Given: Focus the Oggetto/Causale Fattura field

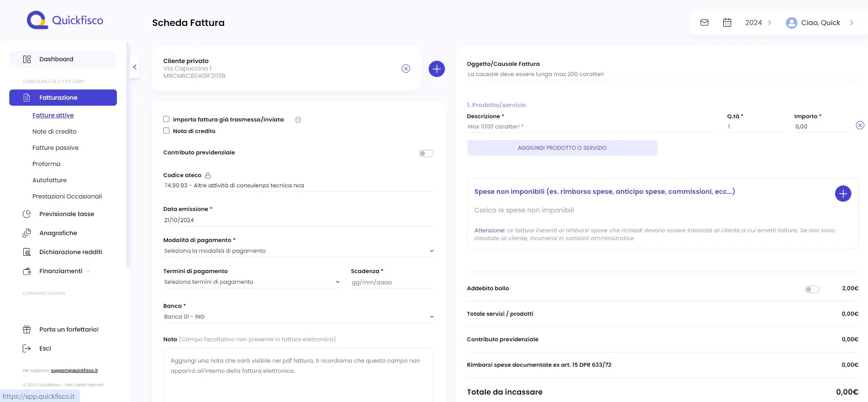Looking at the screenshot, I should (662, 74).
